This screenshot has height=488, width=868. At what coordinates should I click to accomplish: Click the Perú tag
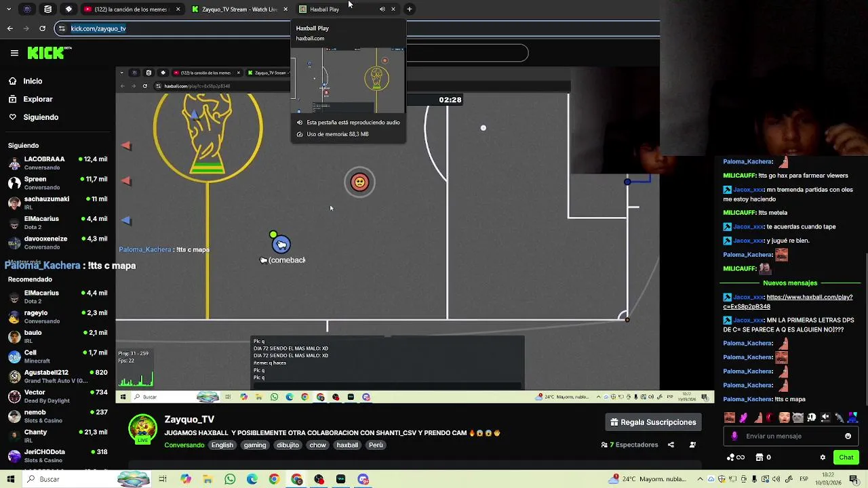click(x=376, y=445)
